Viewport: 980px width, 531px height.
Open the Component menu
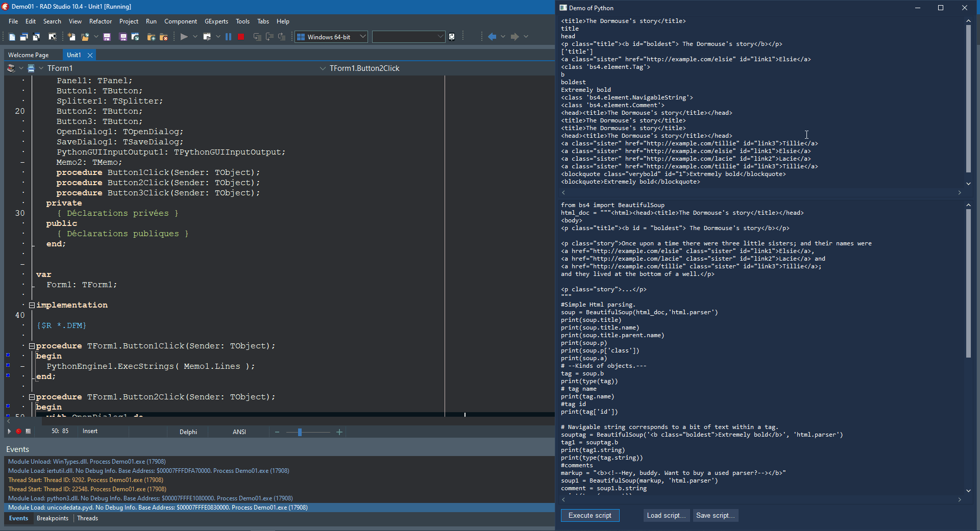pyautogui.click(x=181, y=21)
